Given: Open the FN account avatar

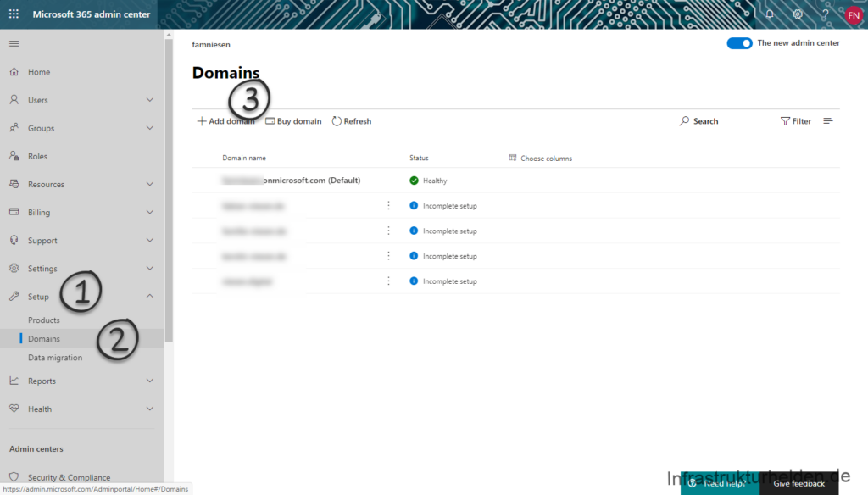Looking at the screenshot, I should tap(854, 15).
